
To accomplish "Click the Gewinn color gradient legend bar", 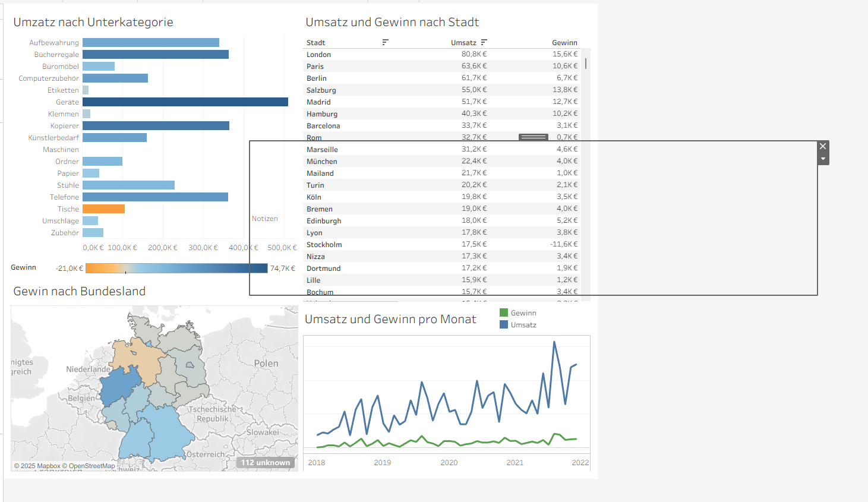I will (176, 269).
